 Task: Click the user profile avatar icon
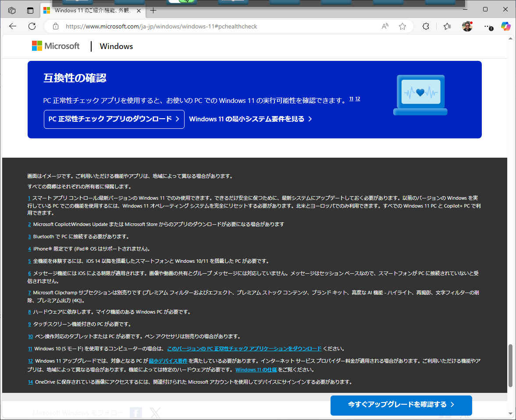coord(467,26)
